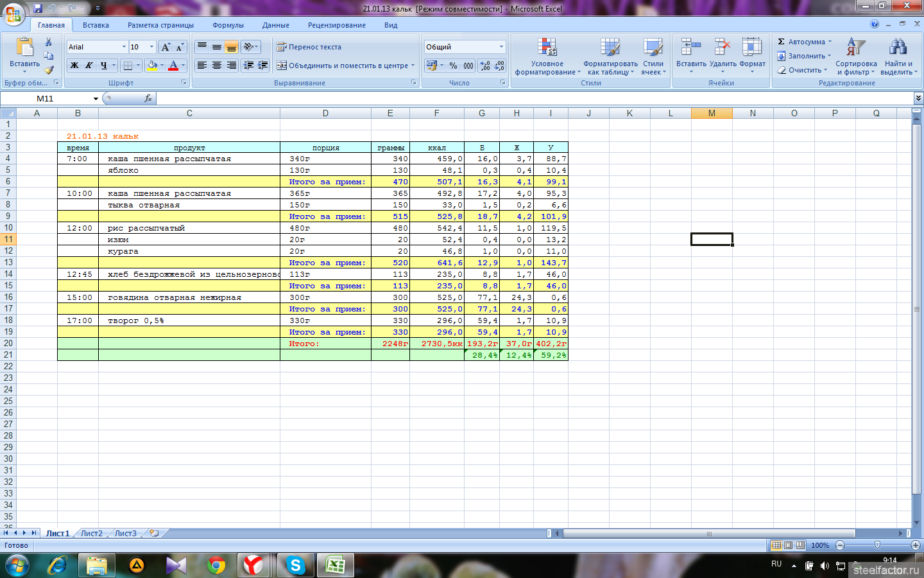Switch to sheet Лист3

125,533
